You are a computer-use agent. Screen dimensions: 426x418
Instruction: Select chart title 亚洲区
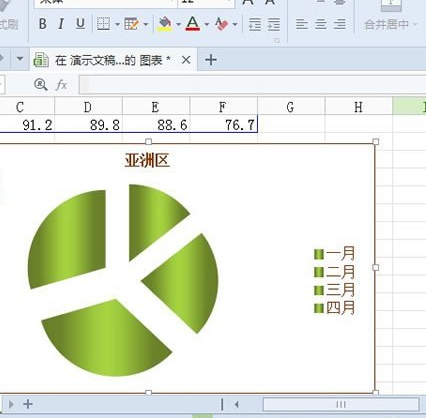(x=147, y=161)
